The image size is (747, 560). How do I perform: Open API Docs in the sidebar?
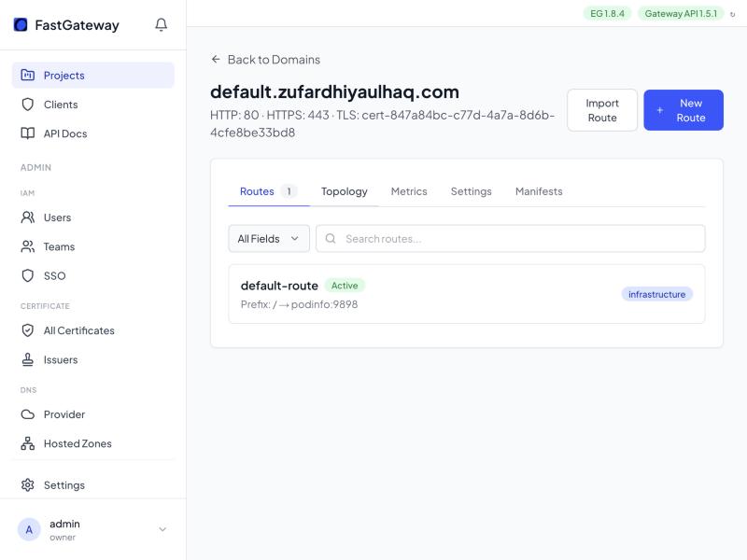pos(92,133)
